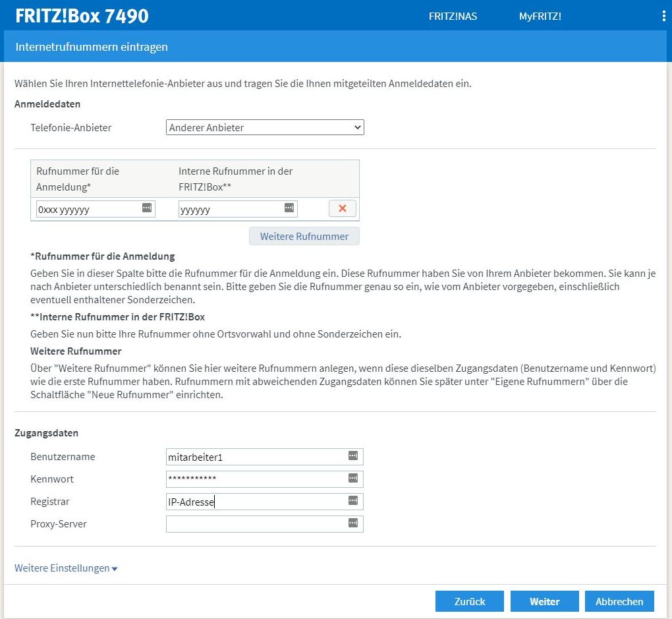Click password manager icon in Kennwort field

click(x=353, y=478)
